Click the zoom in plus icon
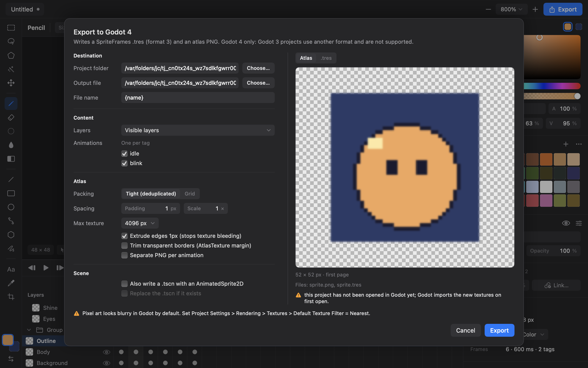This screenshot has width=588, height=368. [x=535, y=9]
